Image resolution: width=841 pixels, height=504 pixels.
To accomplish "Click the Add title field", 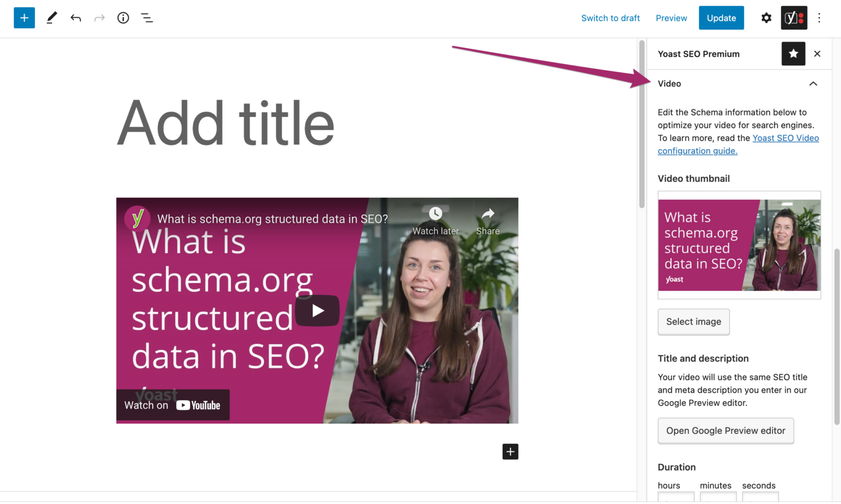I will tap(226, 124).
